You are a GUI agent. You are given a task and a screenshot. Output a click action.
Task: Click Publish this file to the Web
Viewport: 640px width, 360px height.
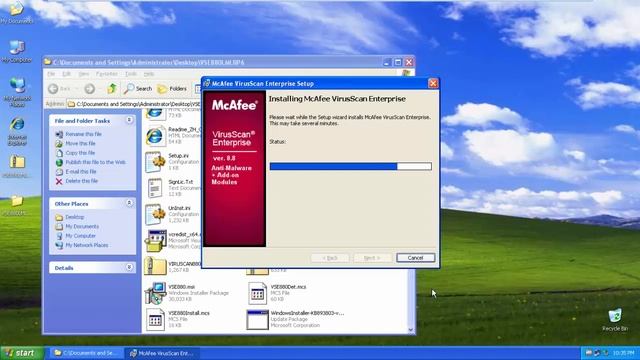[x=96, y=162]
